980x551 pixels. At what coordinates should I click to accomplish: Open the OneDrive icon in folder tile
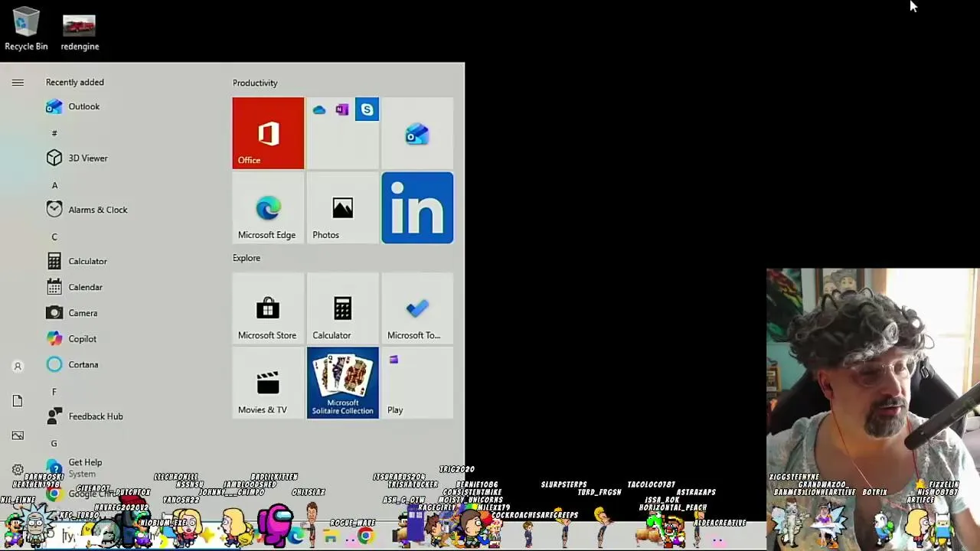pos(319,109)
